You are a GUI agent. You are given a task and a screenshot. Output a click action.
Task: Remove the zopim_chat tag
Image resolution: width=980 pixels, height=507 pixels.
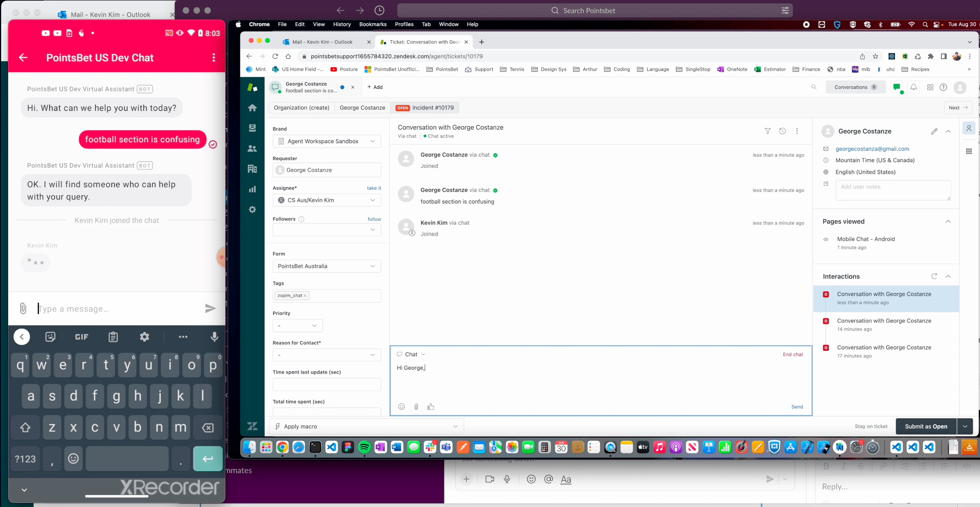coord(305,296)
